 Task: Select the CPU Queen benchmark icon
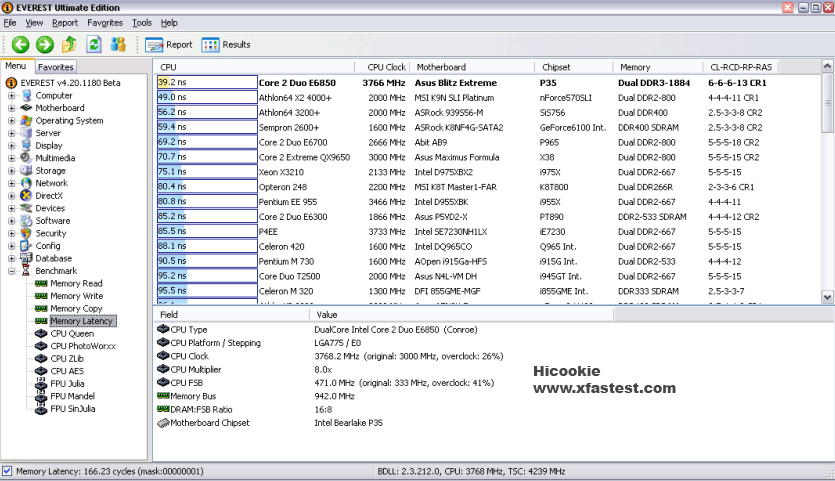[x=41, y=333]
